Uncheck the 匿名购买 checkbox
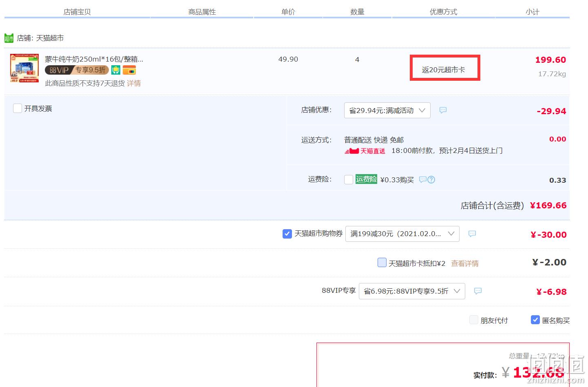This screenshot has width=588, height=387. pos(535,320)
